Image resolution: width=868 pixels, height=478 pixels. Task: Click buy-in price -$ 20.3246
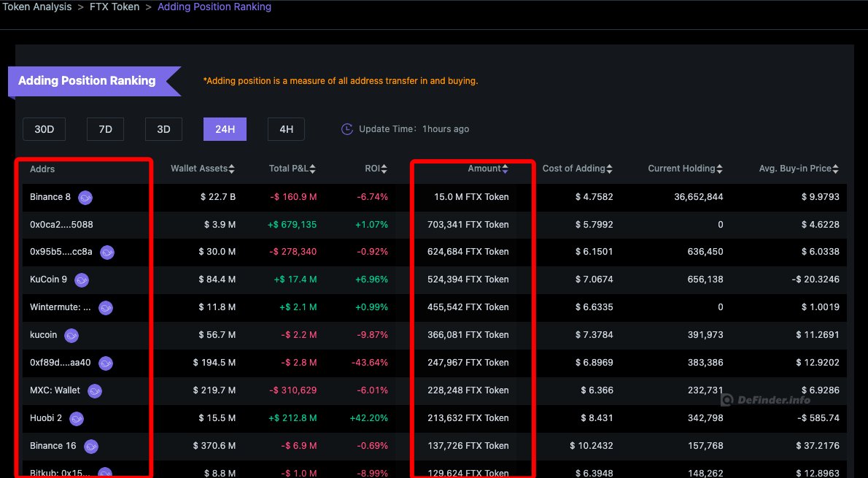pos(815,280)
